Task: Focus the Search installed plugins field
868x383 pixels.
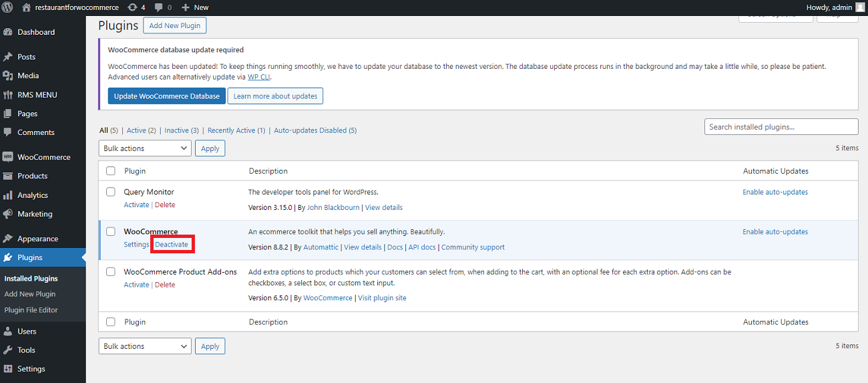Action: [781, 127]
